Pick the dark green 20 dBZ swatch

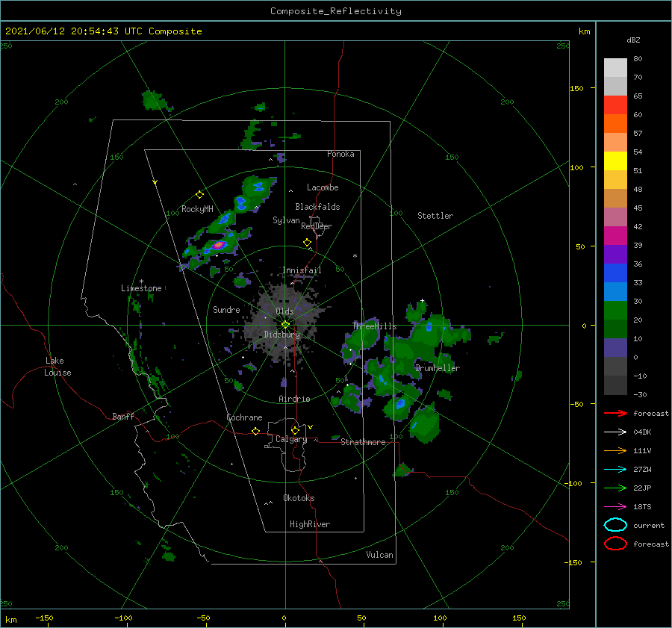point(615,329)
